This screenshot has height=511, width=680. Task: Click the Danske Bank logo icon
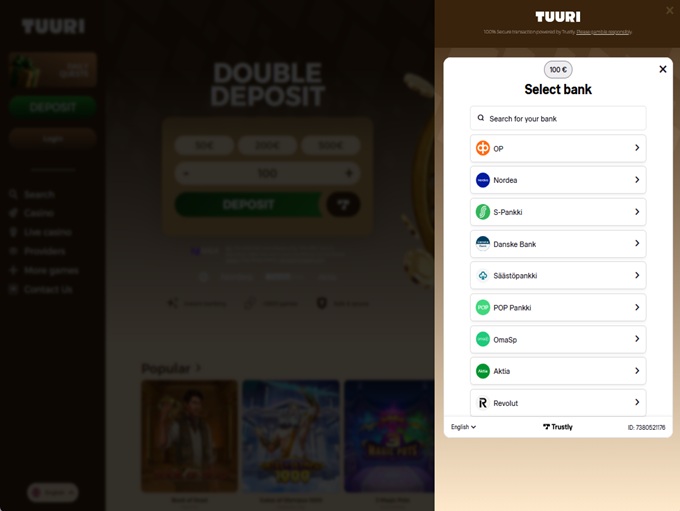483,244
